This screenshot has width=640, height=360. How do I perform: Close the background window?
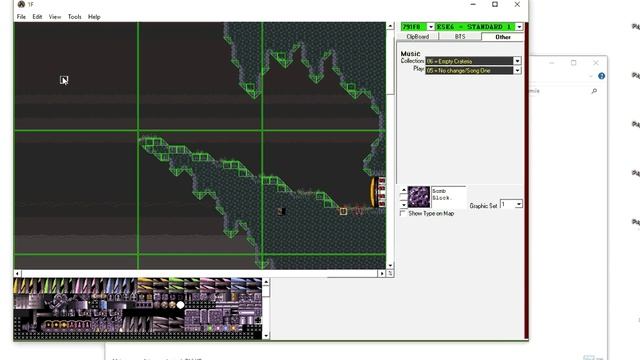tap(596, 63)
